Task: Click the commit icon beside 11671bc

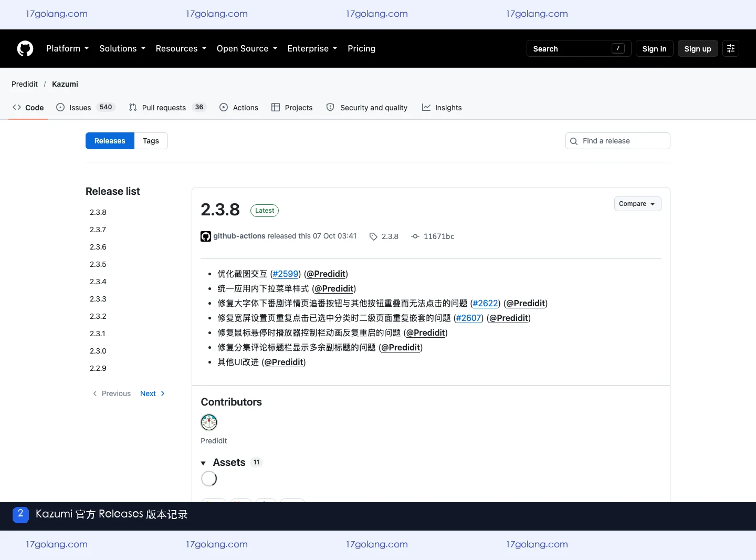Action: 415,236
